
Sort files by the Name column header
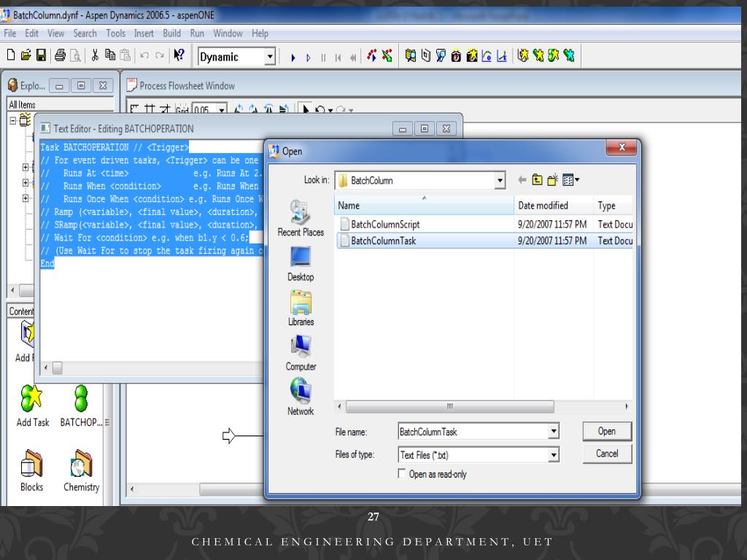coord(424,206)
